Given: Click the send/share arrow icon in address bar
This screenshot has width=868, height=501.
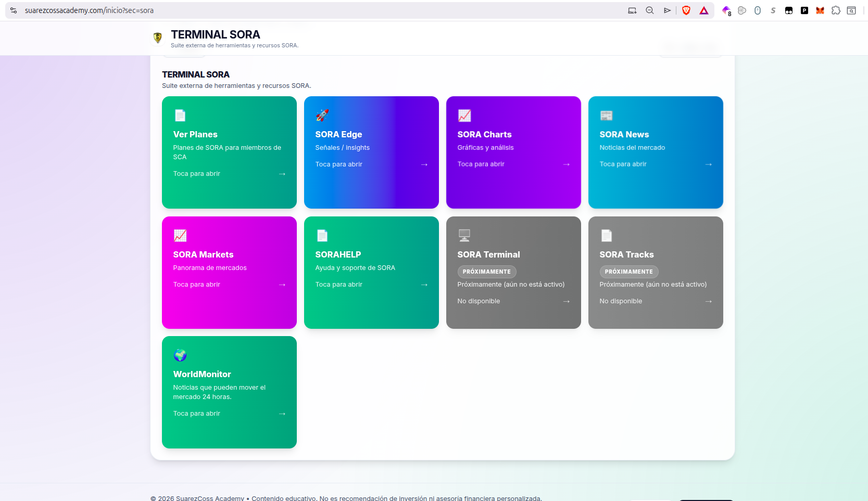Looking at the screenshot, I should pos(667,10).
